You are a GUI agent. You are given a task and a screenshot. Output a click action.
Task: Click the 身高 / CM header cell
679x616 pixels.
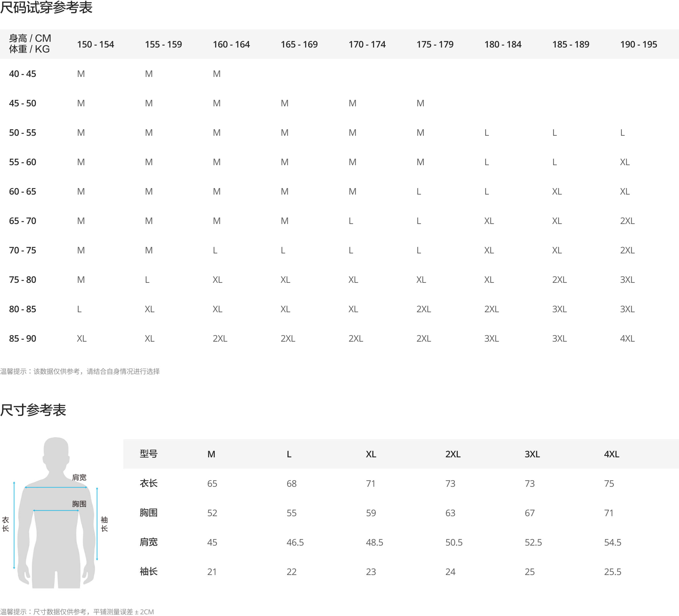pos(30,38)
